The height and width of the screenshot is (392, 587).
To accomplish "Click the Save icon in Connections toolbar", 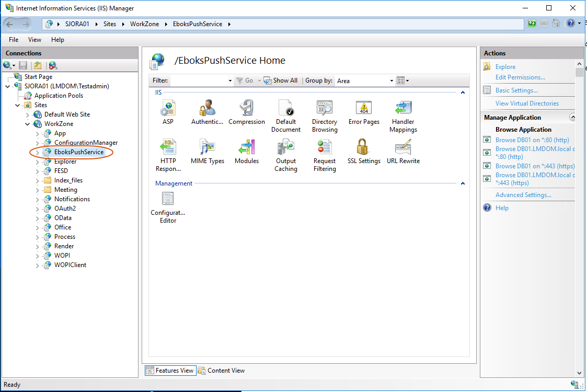I will 23,65.
